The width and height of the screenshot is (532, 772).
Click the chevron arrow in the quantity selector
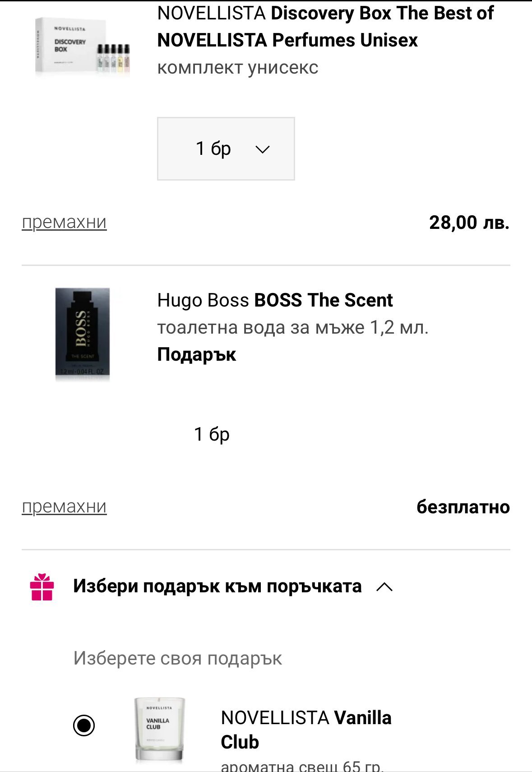tap(262, 149)
